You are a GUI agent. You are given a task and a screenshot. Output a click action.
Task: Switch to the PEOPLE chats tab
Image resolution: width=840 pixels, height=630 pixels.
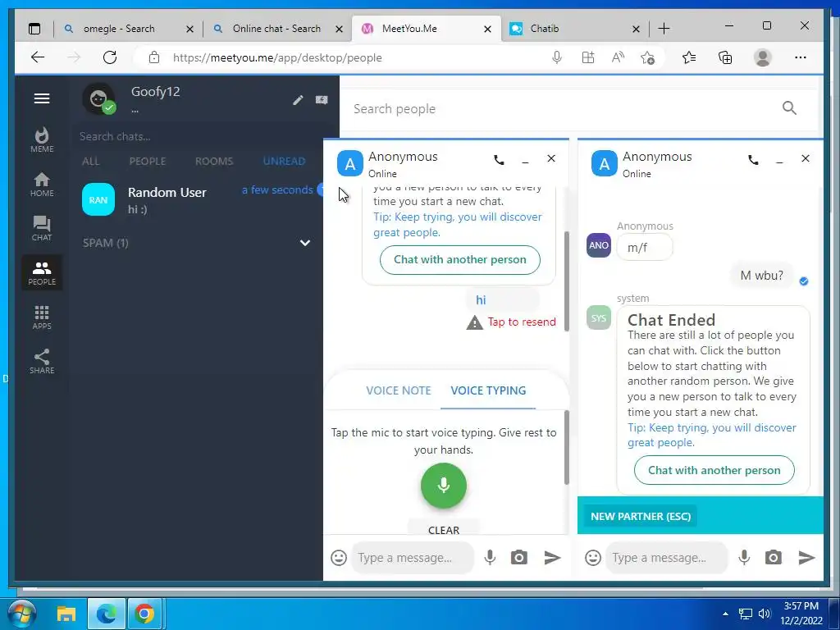click(148, 162)
